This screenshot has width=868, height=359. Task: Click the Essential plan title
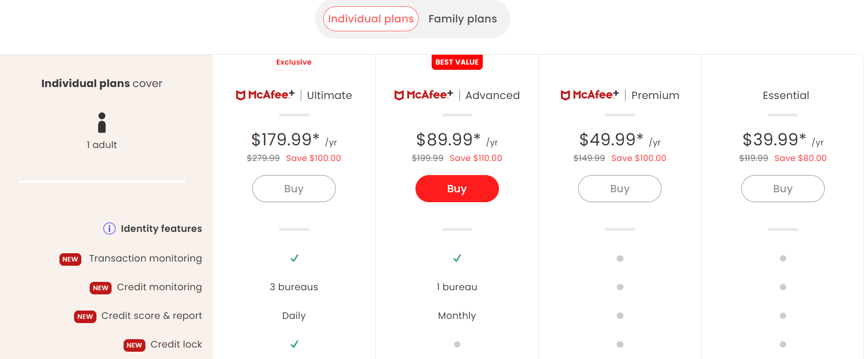786,95
